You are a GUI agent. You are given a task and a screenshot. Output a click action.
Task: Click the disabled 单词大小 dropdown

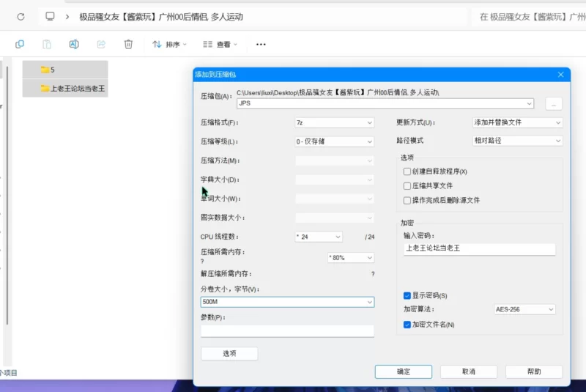tap(334, 199)
